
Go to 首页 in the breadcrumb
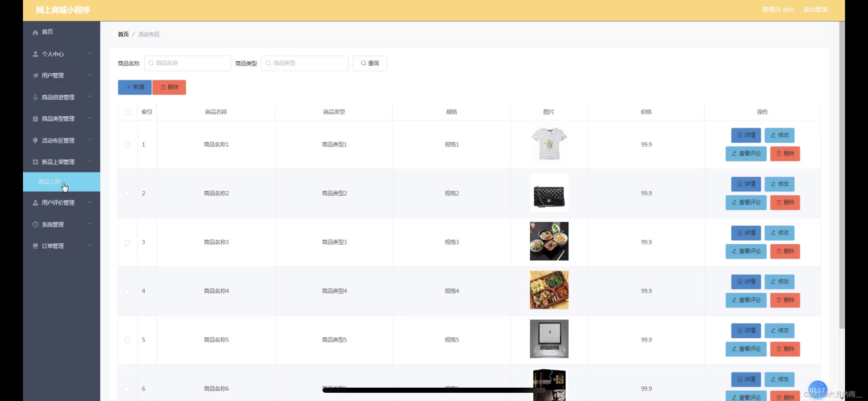tap(123, 34)
